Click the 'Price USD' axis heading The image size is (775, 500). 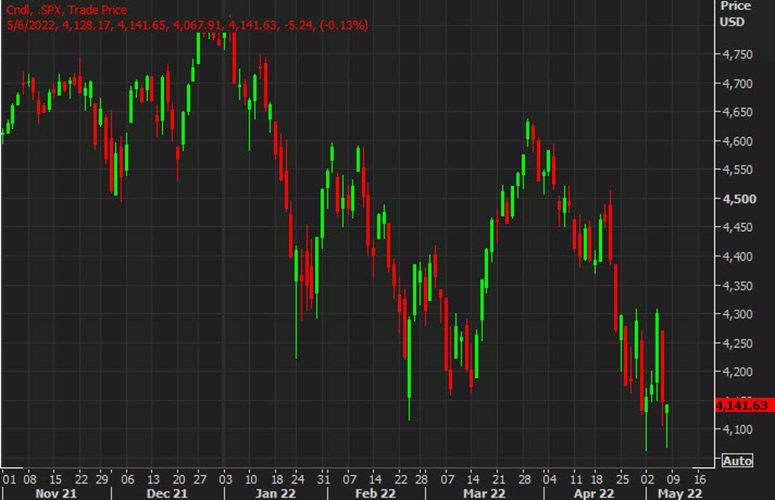(x=734, y=14)
